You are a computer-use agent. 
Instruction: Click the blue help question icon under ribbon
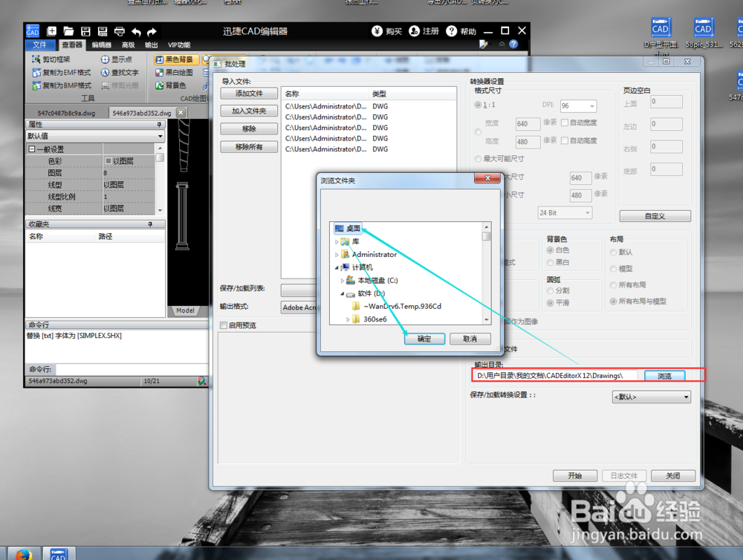pyautogui.click(x=513, y=44)
